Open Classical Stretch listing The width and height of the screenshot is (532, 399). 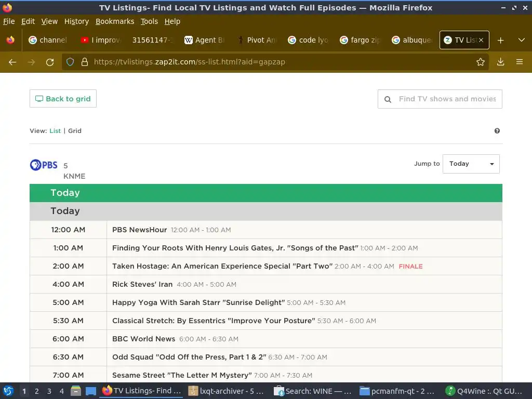[214, 321]
